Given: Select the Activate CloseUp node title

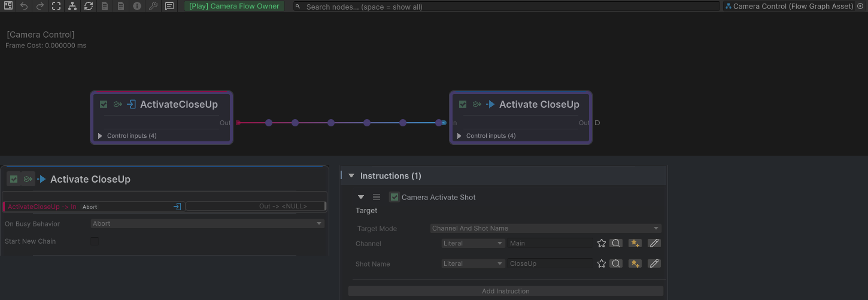Looking at the screenshot, I should tap(539, 104).
